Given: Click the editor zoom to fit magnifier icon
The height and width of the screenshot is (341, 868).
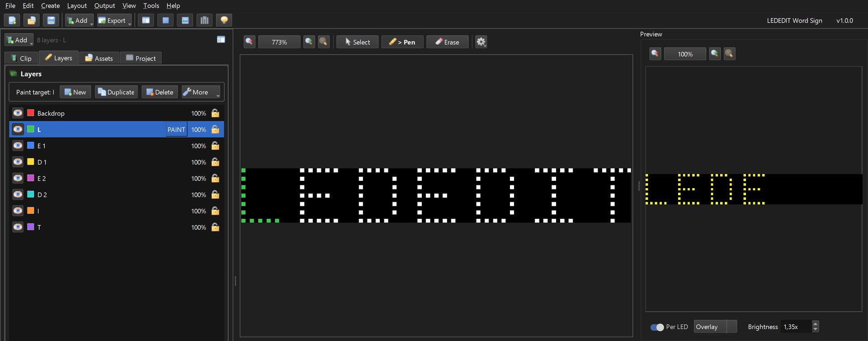Looking at the screenshot, I should pyautogui.click(x=324, y=42).
